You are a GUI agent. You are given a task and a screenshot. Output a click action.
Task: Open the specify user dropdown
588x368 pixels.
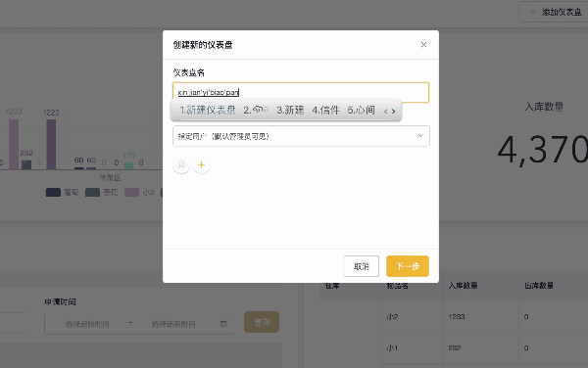click(x=301, y=136)
